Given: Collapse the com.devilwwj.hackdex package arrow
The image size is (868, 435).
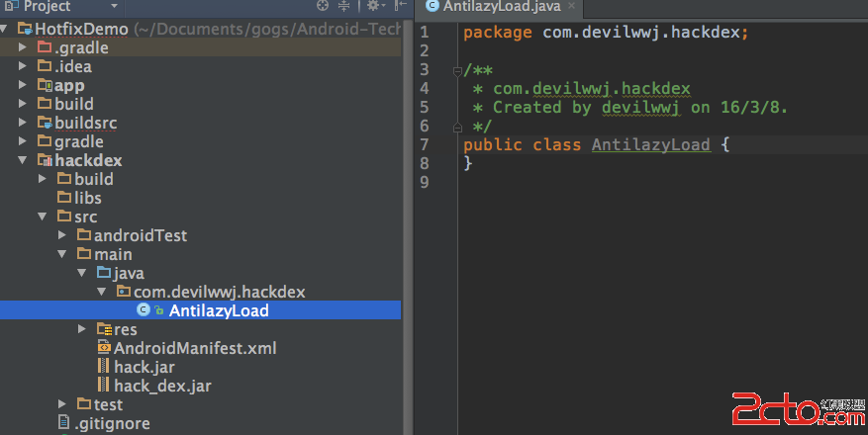Looking at the screenshot, I should 102,292.
